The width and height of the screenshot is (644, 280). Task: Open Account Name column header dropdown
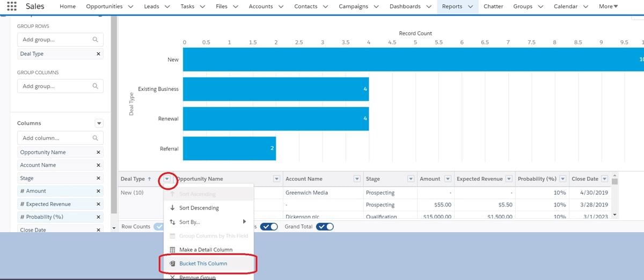(x=357, y=179)
